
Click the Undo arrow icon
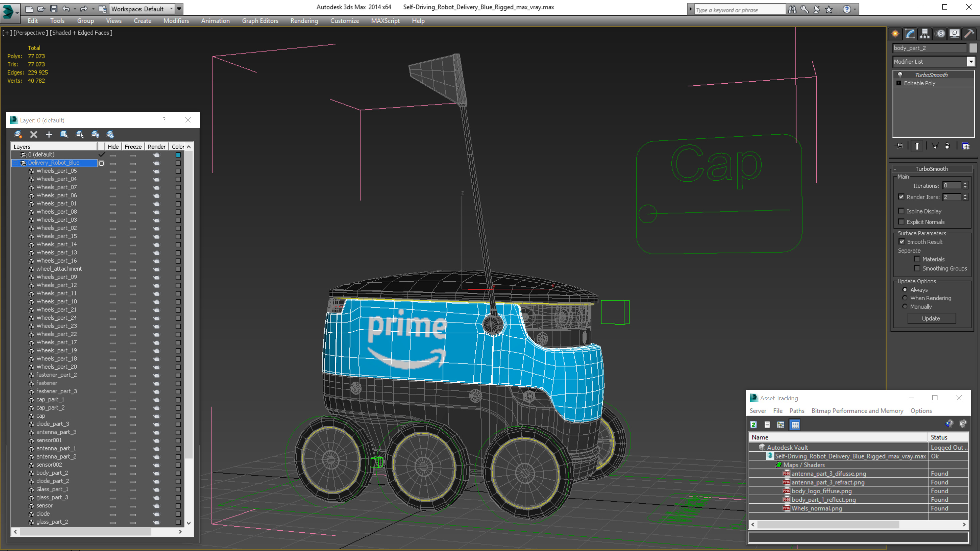pos(66,9)
